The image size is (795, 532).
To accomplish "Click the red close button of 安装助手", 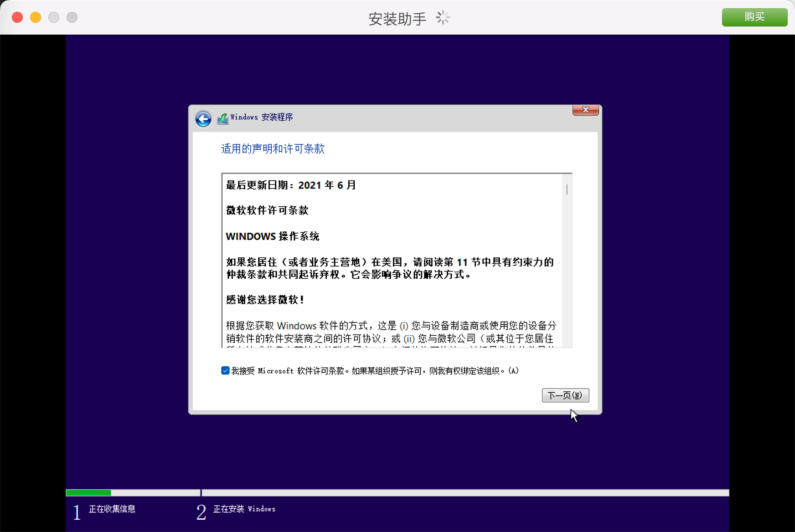I will [x=17, y=17].
